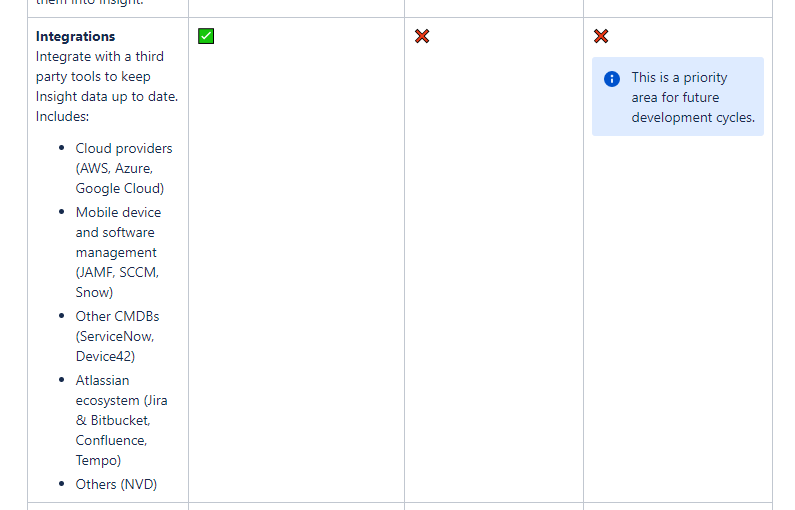Click the priority area info panel text

point(693,97)
